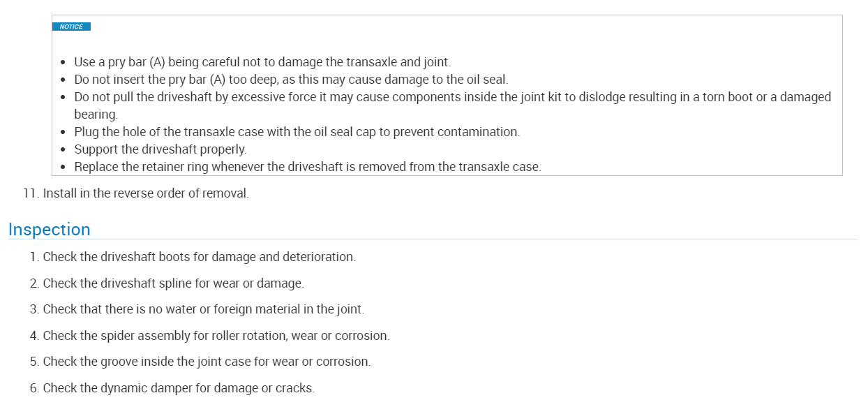Click the blue Inspection section heading

click(50, 230)
